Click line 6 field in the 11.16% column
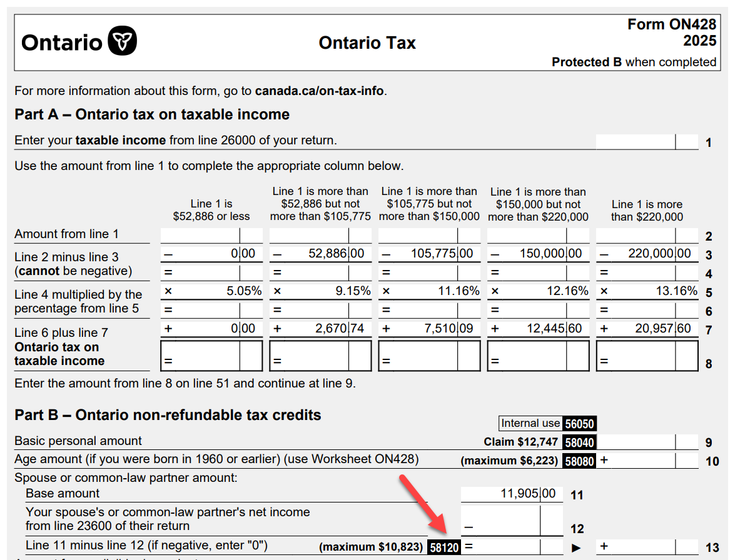This screenshot has width=735, height=560. point(429,311)
